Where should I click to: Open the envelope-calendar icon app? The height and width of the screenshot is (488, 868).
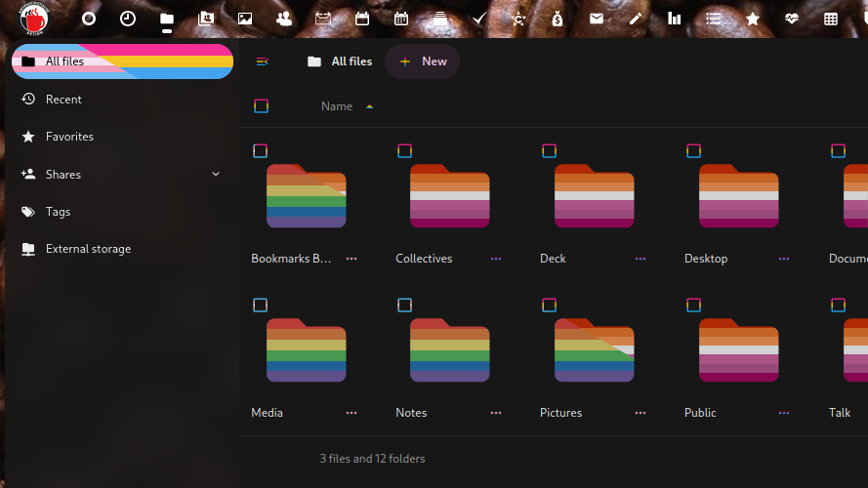click(x=323, y=19)
